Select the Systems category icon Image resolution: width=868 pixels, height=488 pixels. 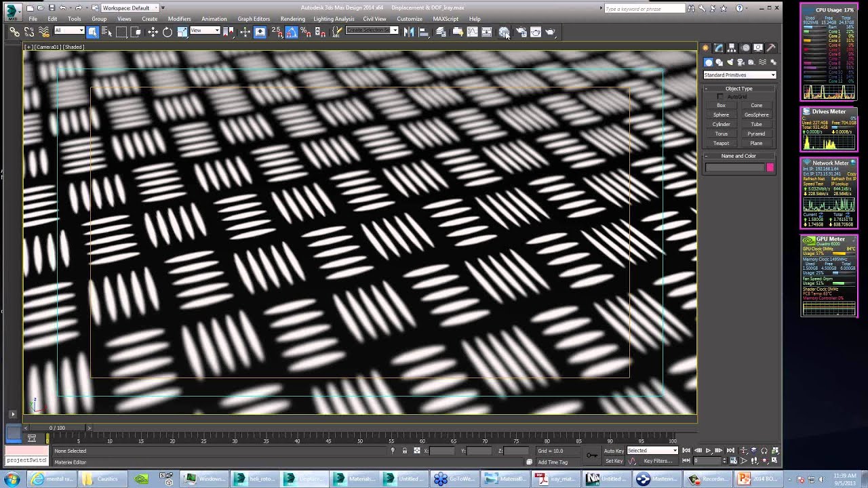pyautogui.click(x=772, y=62)
